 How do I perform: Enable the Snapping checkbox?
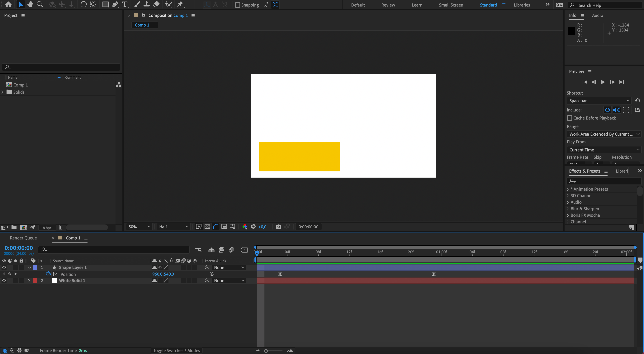237,5
